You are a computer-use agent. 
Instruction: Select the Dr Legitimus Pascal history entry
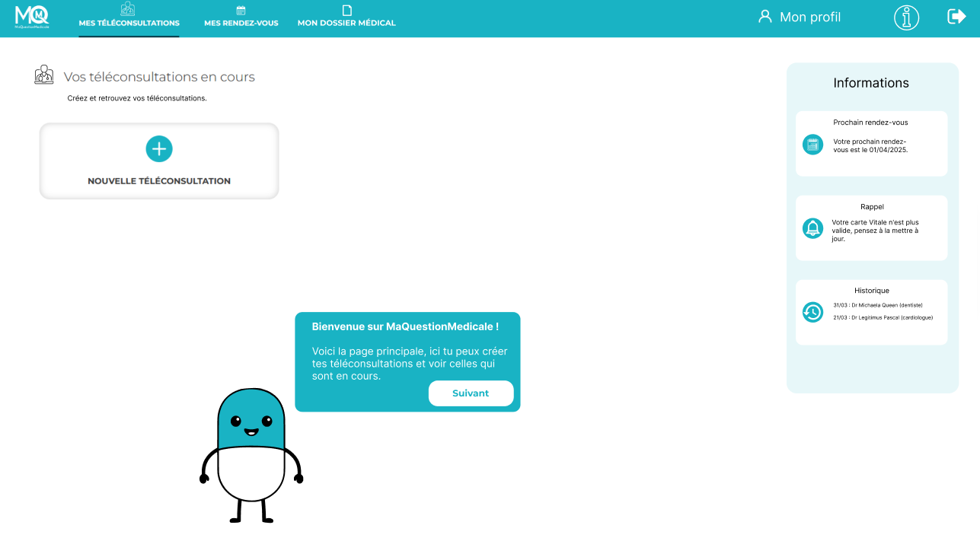click(x=883, y=317)
